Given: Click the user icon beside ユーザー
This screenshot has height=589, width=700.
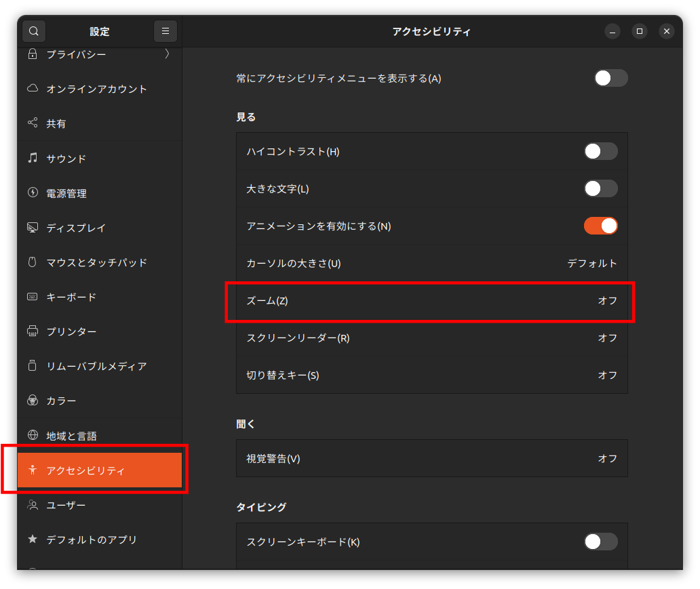Looking at the screenshot, I should coord(33,505).
